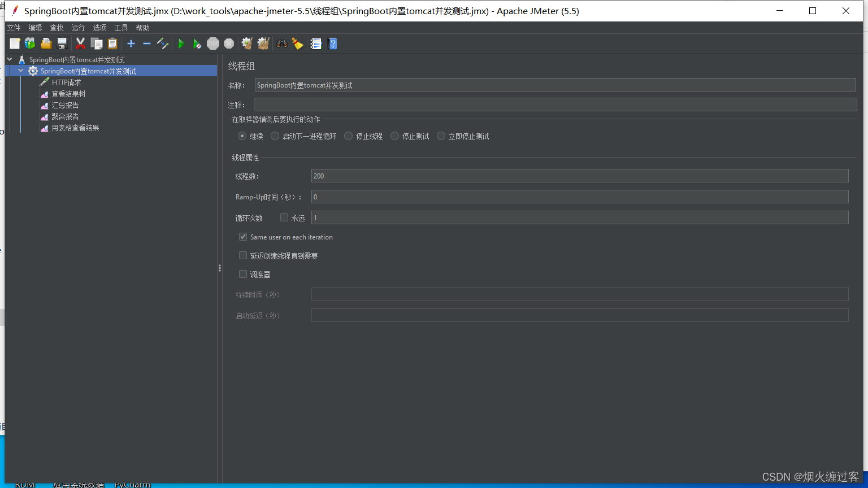Viewport: 868px width, 488px height.
Task: Click the thread group gear icon in tree
Action: (33, 71)
